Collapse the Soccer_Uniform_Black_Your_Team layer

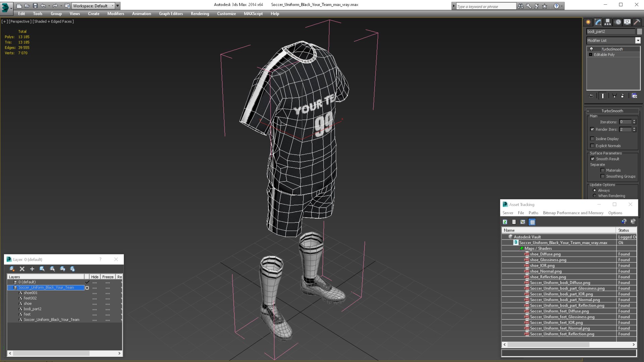coord(10,288)
